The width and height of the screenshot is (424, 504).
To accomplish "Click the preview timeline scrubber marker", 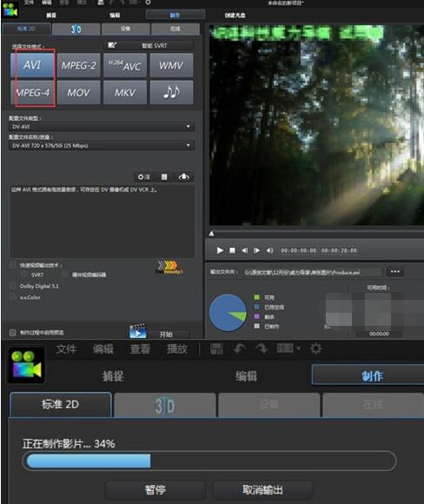I will click(211, 234).
